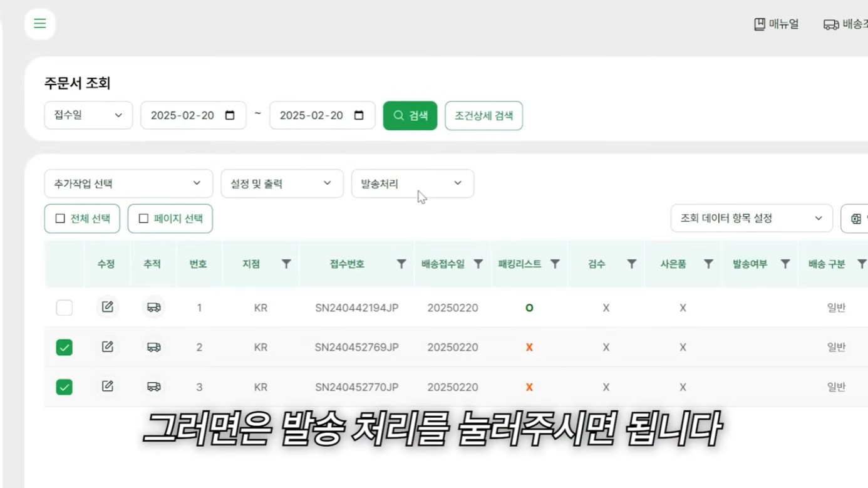Click the 매뉴얼 manual book icon
Viewport: 868px width, 488px height.
tap(759, 23)
